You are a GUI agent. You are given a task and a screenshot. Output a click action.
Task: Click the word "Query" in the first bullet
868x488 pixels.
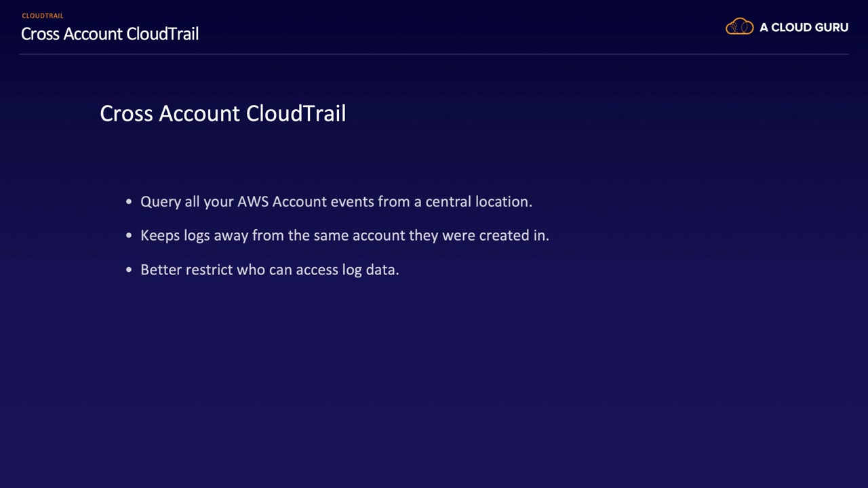tap(161, 202)
